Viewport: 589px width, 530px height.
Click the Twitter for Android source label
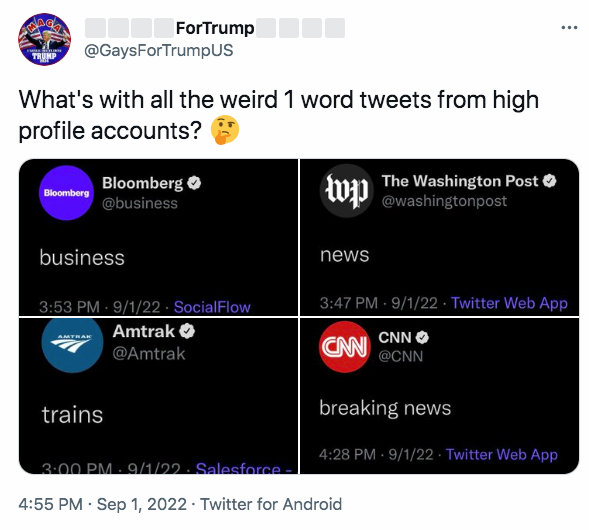point(271,504)
